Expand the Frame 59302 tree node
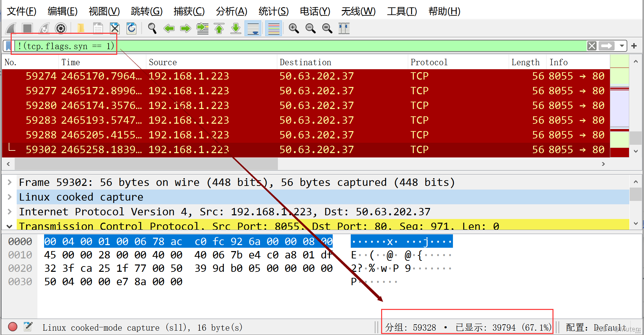This screenshot has width=644, height=335. click(9, 183)
